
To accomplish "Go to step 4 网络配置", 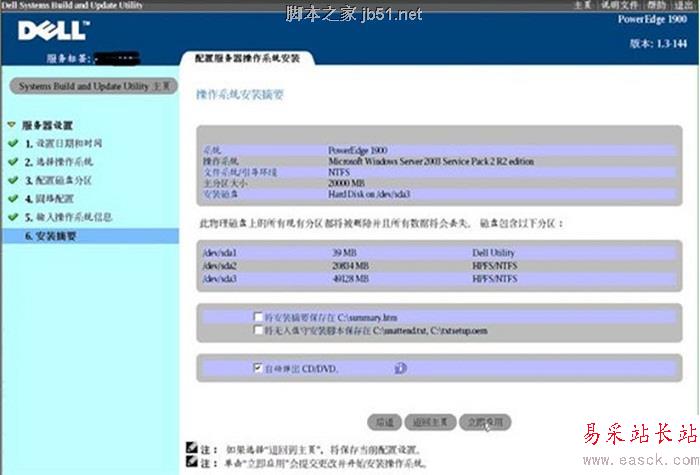I will click(x=49, y=199).
